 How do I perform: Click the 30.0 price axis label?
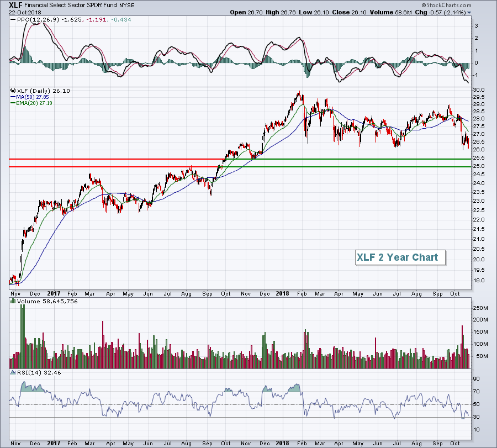coord(479,89)
